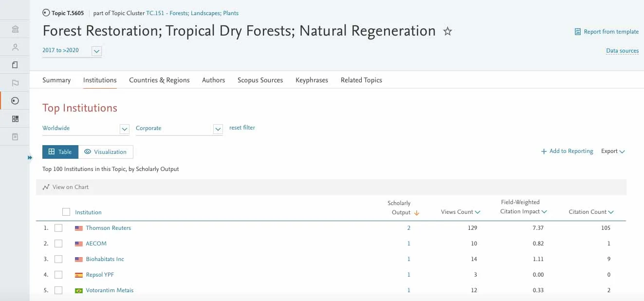The width and height of the screenshot is (644, 301).
Task: Open the Export menu
Action: coord(613,151)
